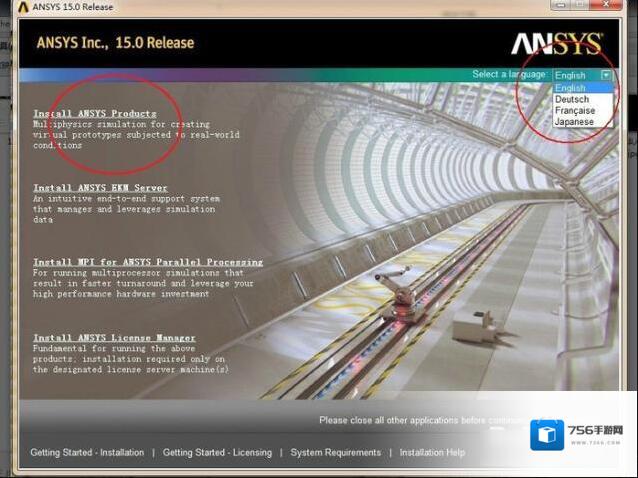Click the language dropdown arrow button
Screen dimensions: 638x478
pyautogui.click(x=605, y=75)
